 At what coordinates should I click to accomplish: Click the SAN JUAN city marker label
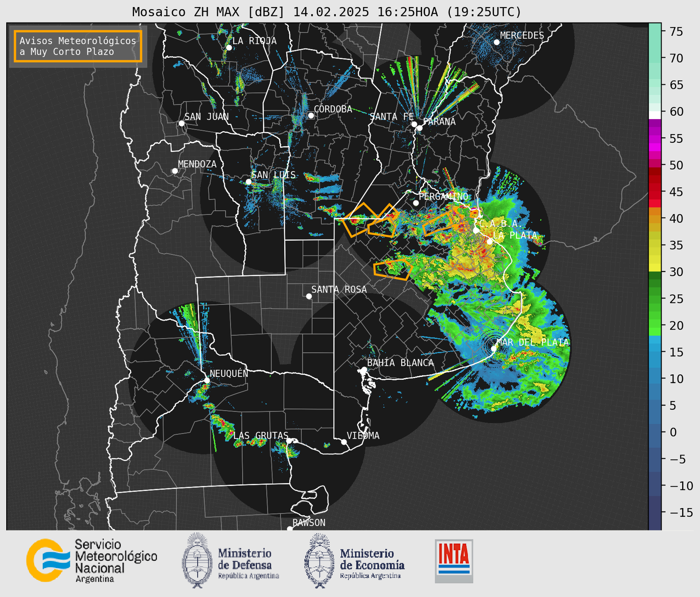coord(206,117)
